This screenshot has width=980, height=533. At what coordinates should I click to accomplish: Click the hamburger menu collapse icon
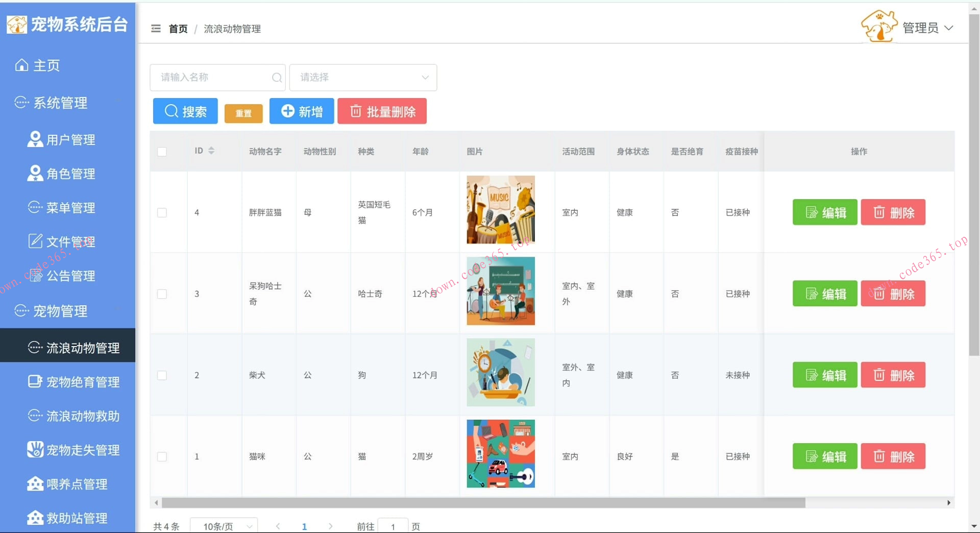(156, 29)
